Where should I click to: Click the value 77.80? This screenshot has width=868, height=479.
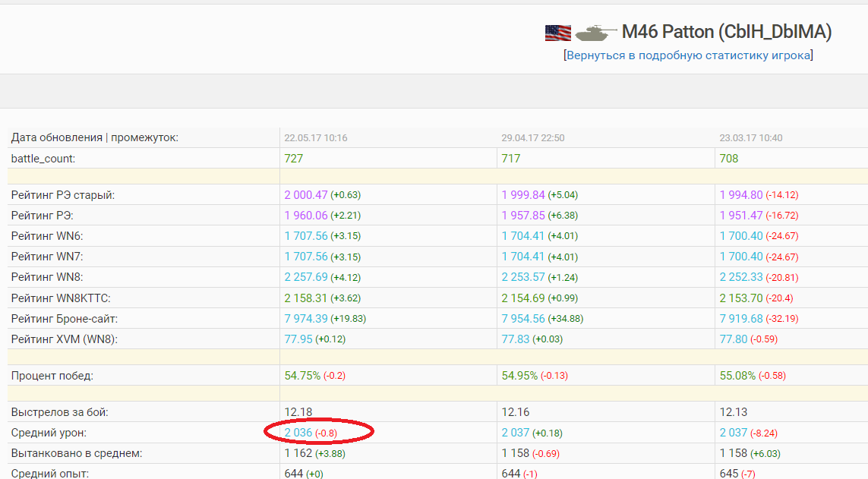[734, 339]
